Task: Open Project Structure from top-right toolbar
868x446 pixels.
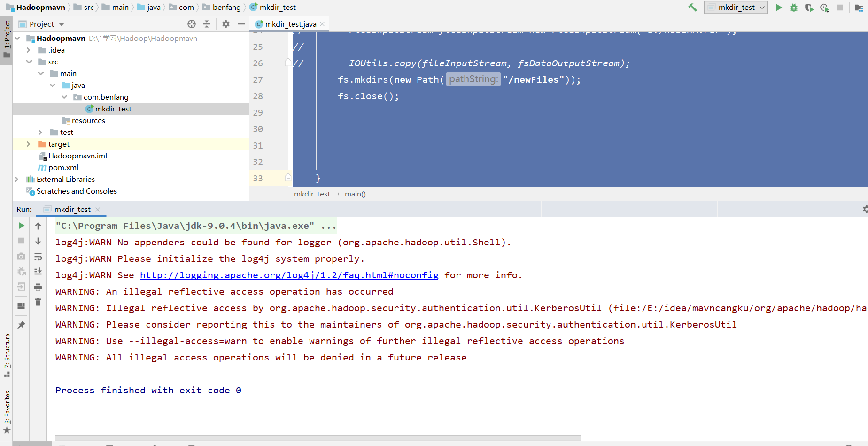Action: point(859,8)
